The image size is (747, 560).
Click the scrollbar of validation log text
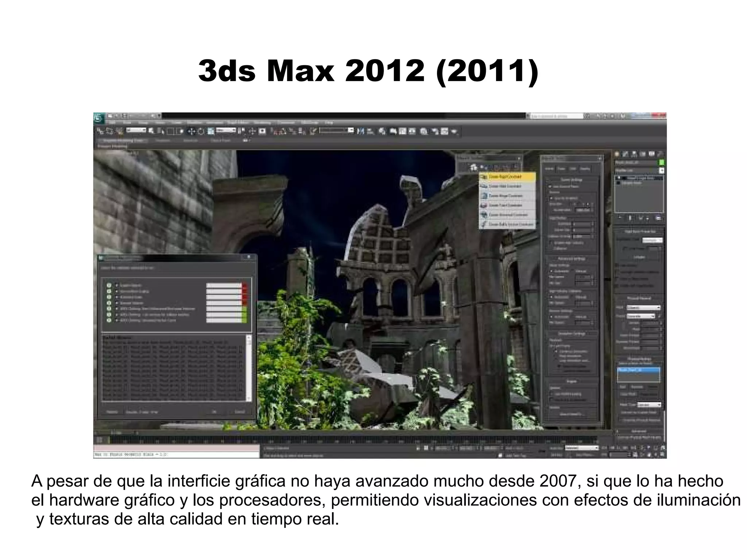pos(249,368)
